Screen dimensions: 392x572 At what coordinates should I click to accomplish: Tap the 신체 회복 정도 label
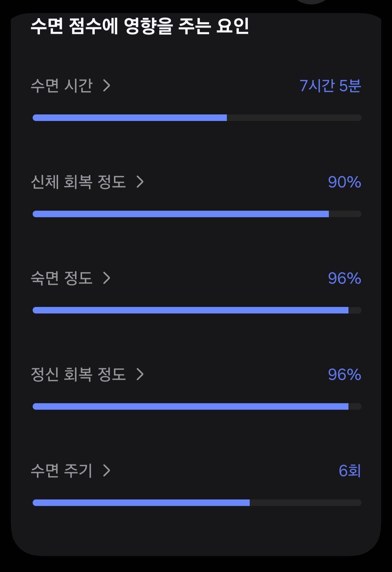tap(78, 182)
